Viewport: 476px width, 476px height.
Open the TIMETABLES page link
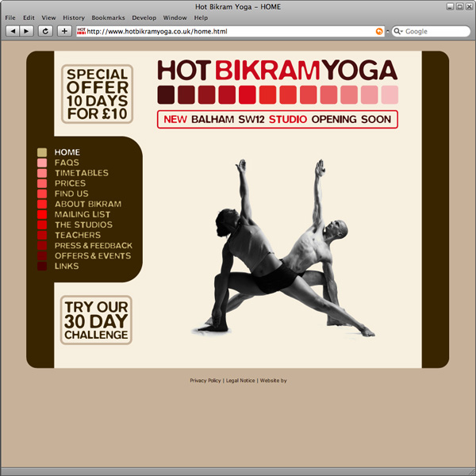pyautogui.click(x=82, y=173)
